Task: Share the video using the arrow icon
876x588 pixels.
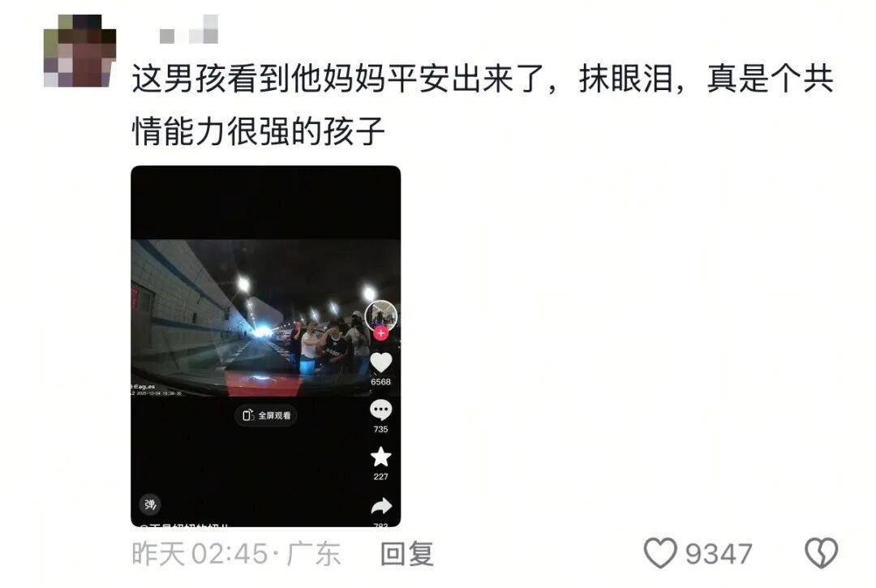Action: click(x=381, y=506)
